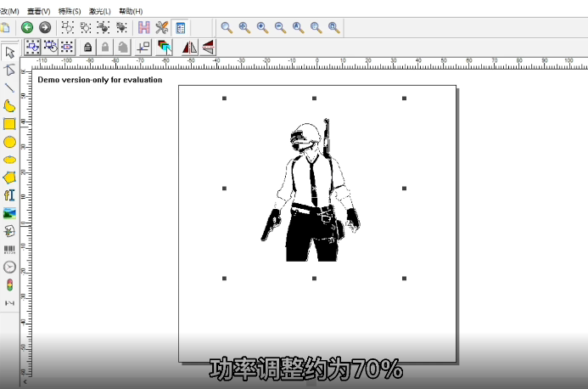This screenshot has height=389, width=588.
Task: Click the Select by pen color icon
Action: pyautogui.click(x=165, y=48)
